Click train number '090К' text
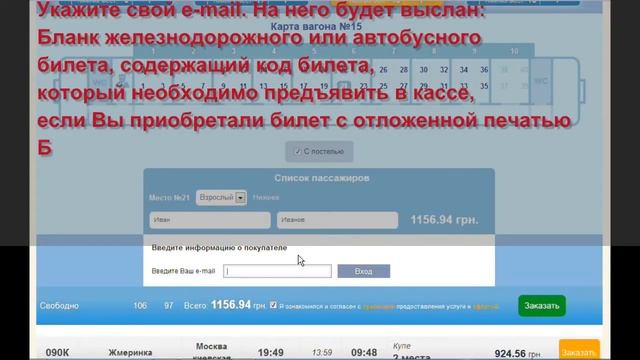 (x=58, y=353)
